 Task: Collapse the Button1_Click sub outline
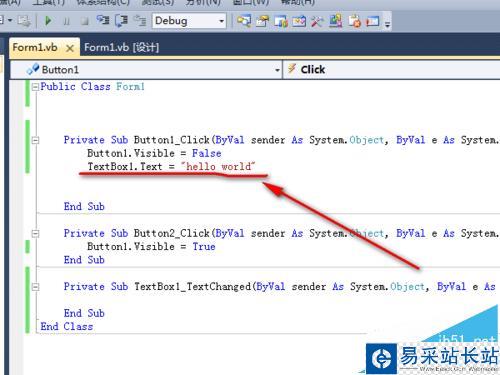click(x=35, y=140)
